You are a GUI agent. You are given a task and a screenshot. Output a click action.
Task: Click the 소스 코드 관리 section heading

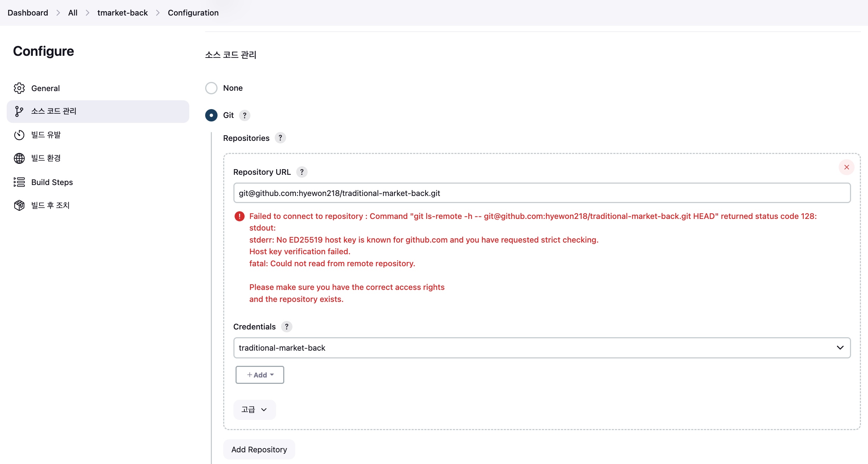[231, 55]
